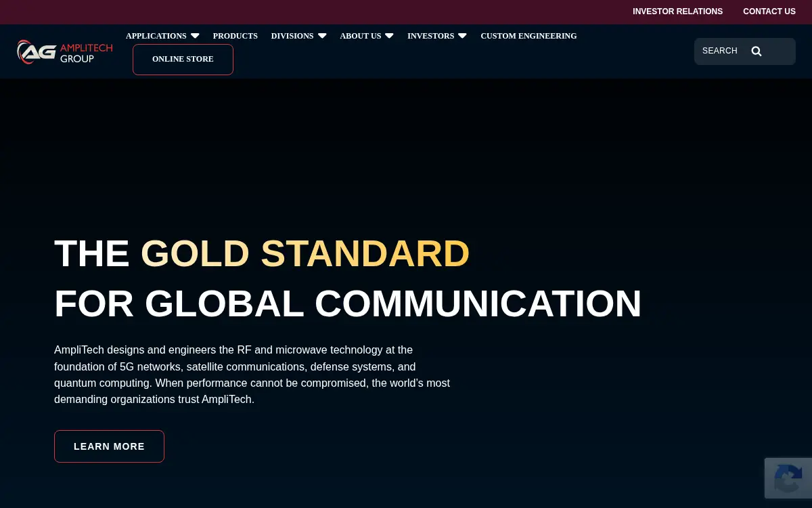Click the Learn More button
The height and width of the screenshot is (508, 812).
tap(109, 446)
